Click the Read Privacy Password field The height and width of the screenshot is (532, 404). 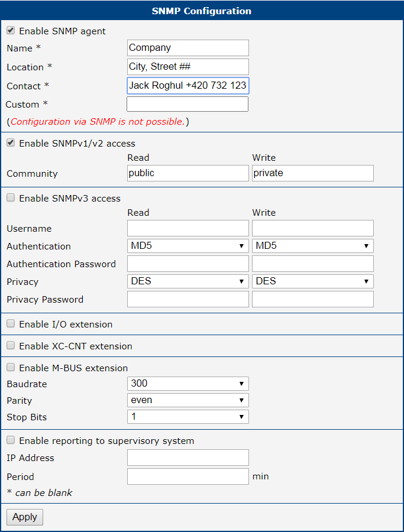click(188, 299)
